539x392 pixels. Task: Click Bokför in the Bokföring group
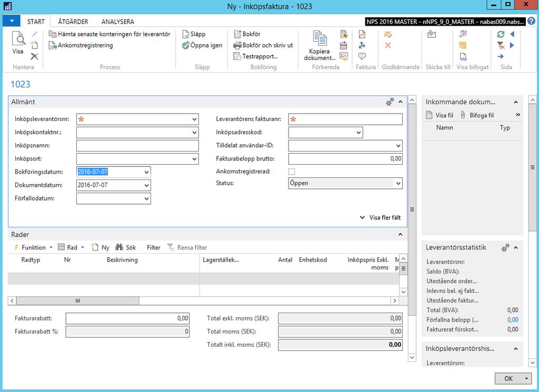[x=247, y=34]
